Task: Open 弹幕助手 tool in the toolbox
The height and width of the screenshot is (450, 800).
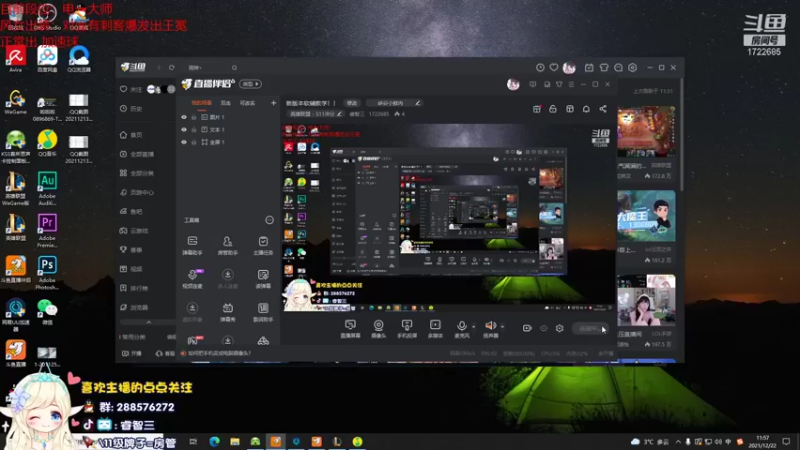Action: point(192,245)
